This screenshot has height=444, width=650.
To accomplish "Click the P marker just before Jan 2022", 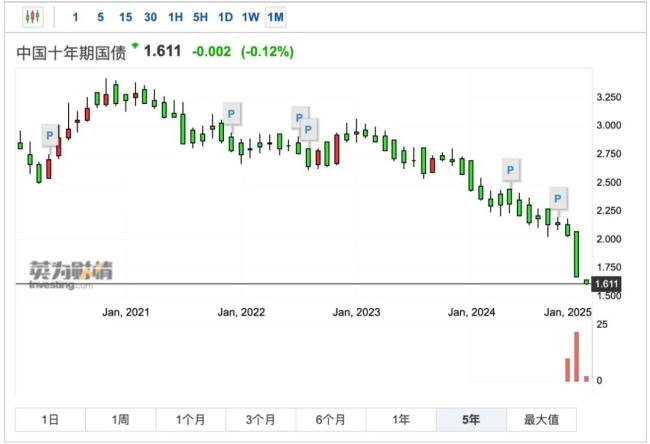I will pyautogui.click(x=231, y=114).
